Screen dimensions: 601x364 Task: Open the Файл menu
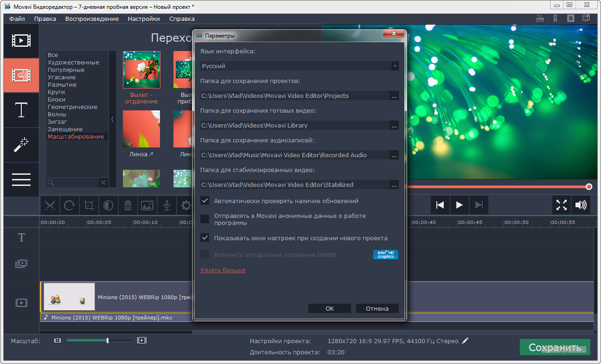[17, 19]
